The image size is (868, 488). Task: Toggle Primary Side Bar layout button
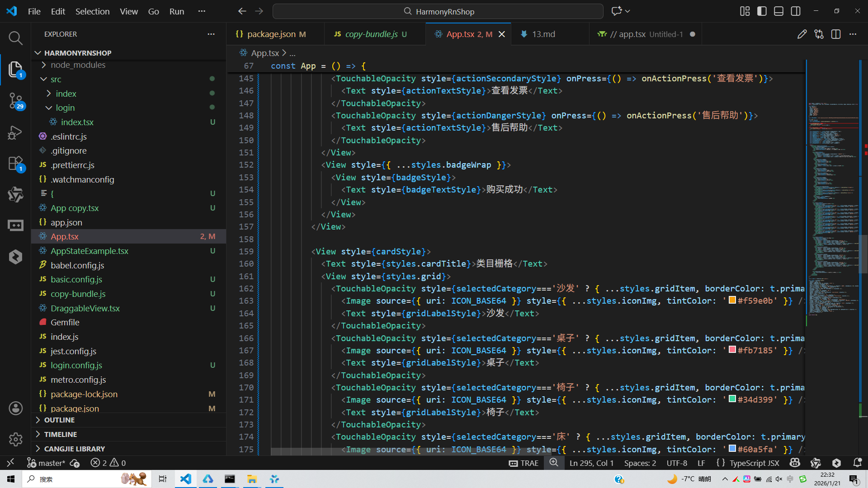pos(762,11)
